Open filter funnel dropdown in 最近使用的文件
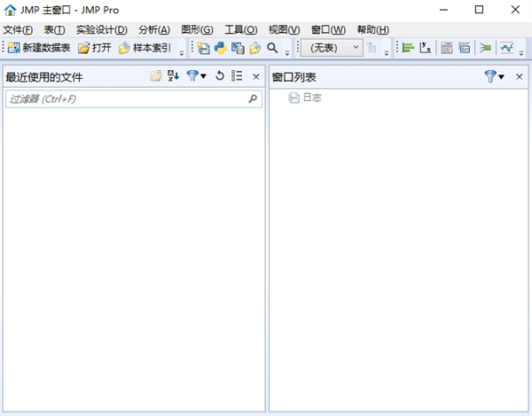This screenshot has height=416, width=532. [197, 75]
